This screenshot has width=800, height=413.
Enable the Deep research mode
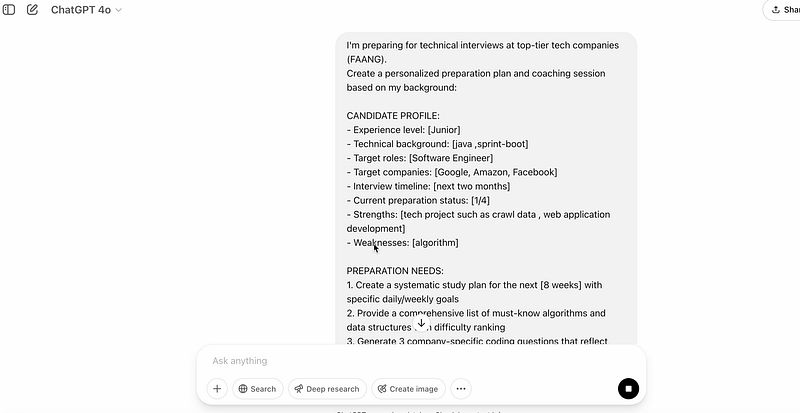(326, 389)
